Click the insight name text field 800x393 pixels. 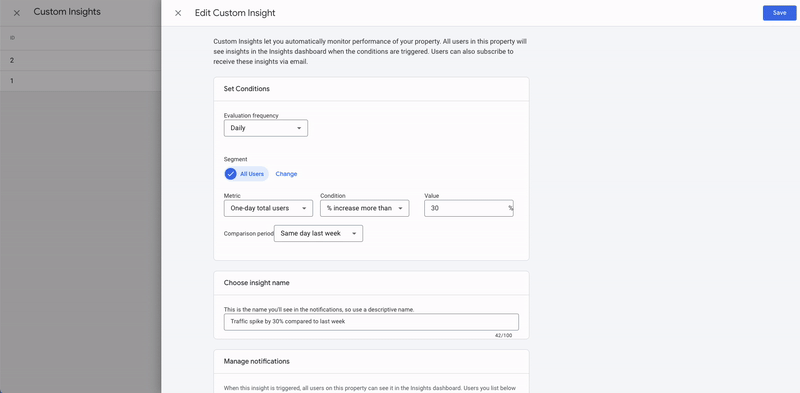pos(371,322)
